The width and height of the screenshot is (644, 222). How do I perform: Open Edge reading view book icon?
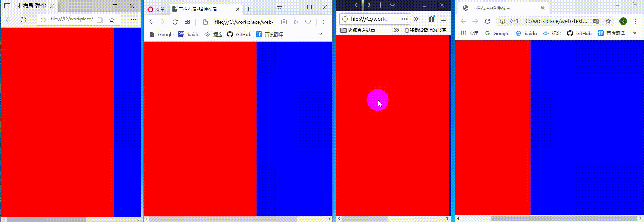click(100, 20)
